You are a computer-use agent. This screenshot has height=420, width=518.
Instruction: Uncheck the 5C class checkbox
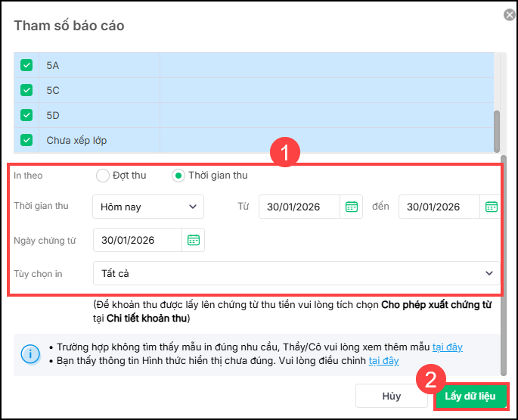point(27,90)
